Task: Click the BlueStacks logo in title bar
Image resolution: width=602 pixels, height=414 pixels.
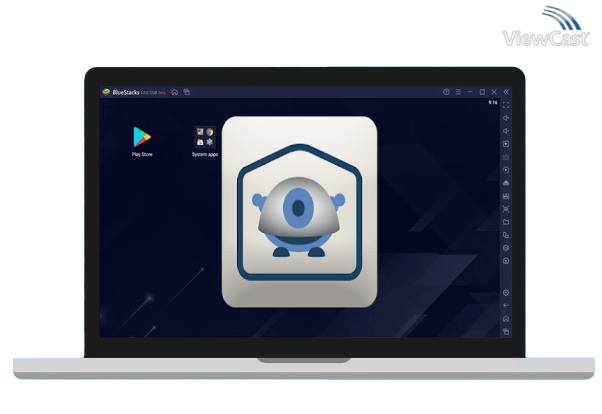Action: (x=106, y=92)
